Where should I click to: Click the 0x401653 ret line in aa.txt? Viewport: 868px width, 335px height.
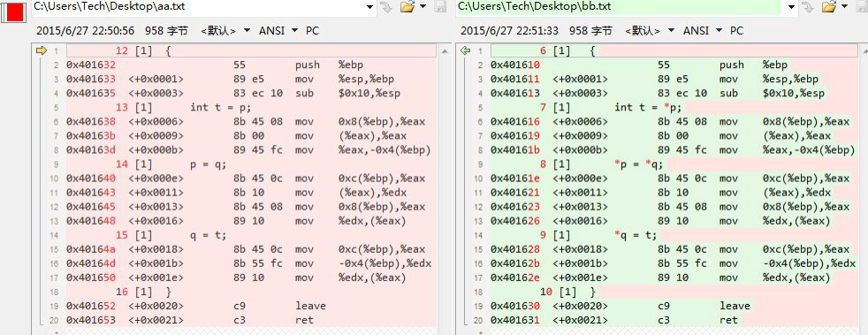pos(252,320)
